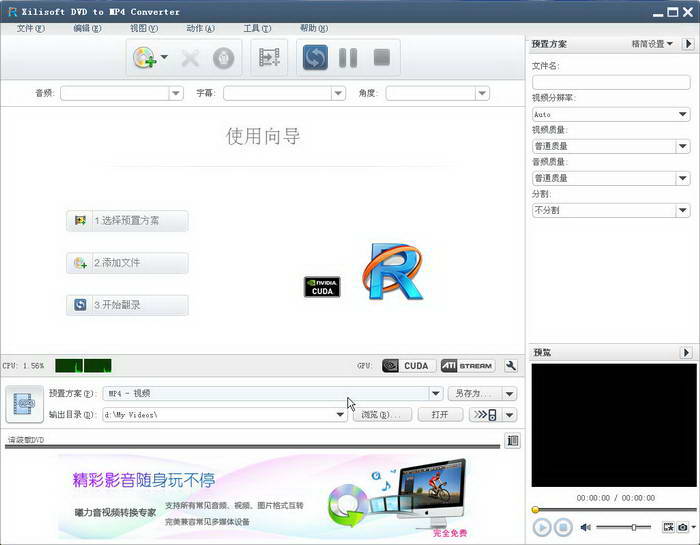Expand the 音频 dropdown
Screen dimensions: 700x545
(176, 93)
